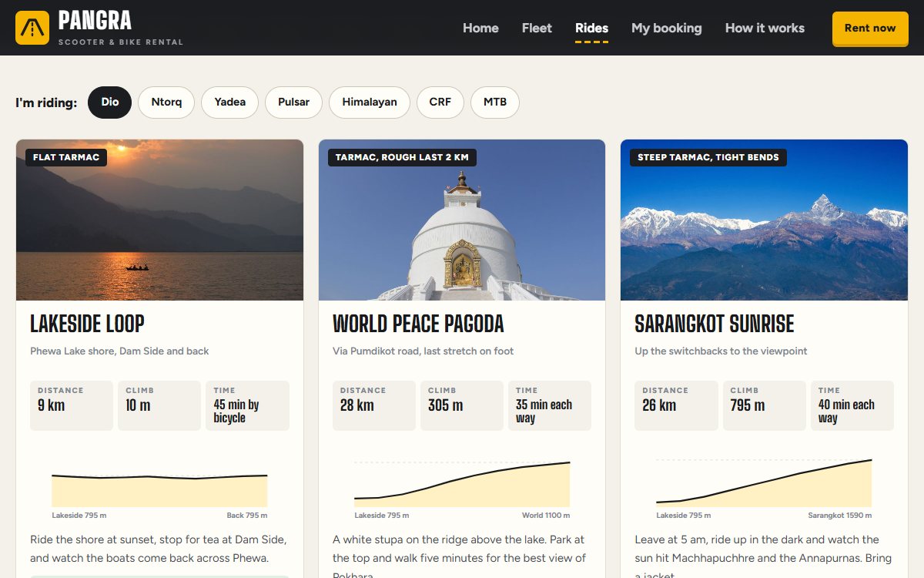This screenshot has width=924, height=578.
Task: Click the 9 km distance value
Action: pyautogui.click(x=51, y=405)
